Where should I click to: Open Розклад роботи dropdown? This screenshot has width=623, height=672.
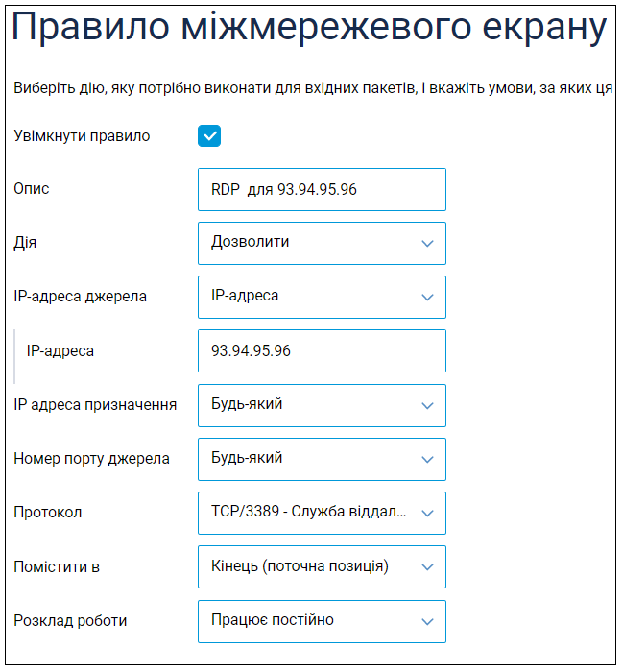pyautogui.click(x=322, y=621)
